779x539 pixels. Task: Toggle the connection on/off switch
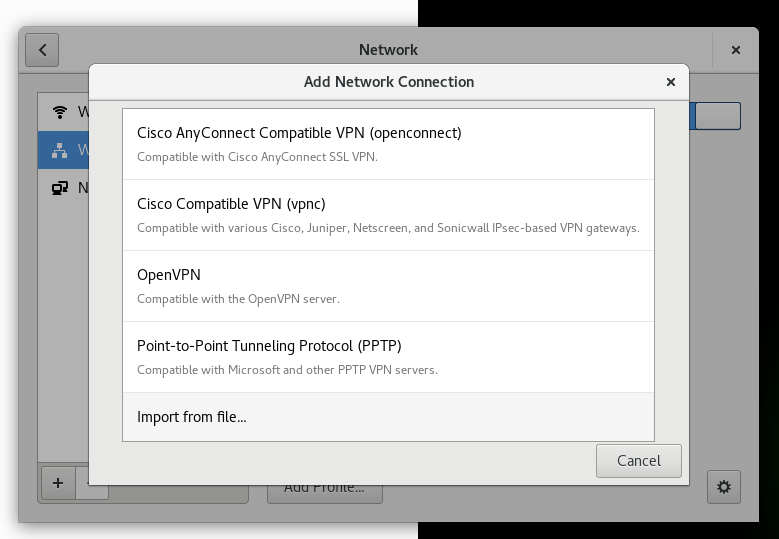(715, 116)
